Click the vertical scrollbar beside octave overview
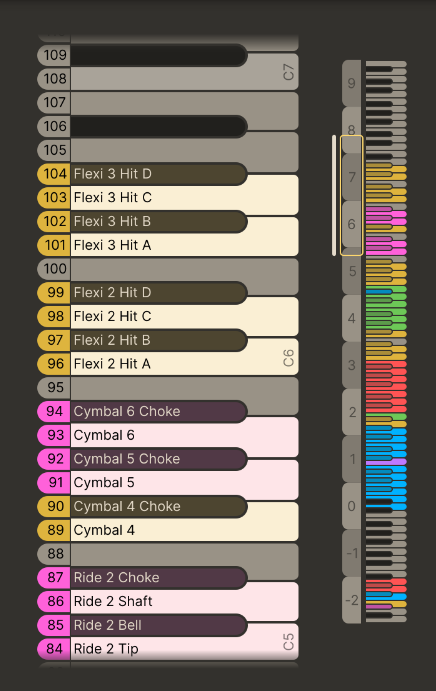Screen dimensions: 436x691 [334, 195]
